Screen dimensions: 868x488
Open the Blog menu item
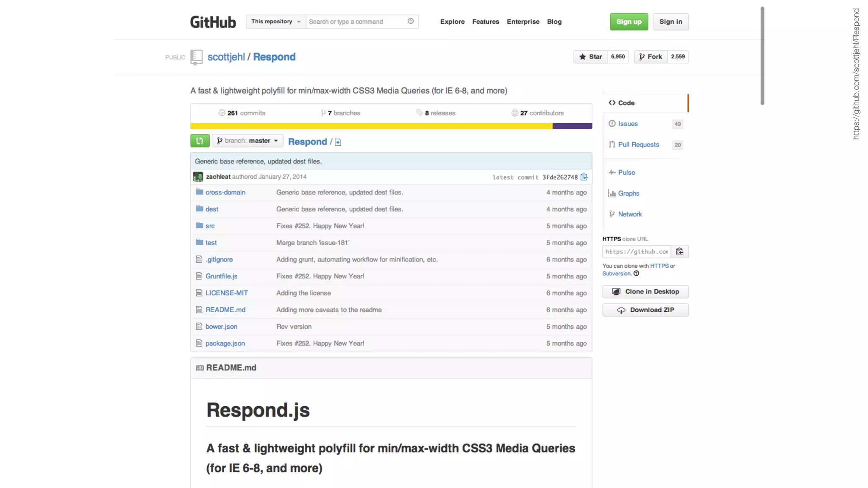pyautogui.click(x=554, y=22)
